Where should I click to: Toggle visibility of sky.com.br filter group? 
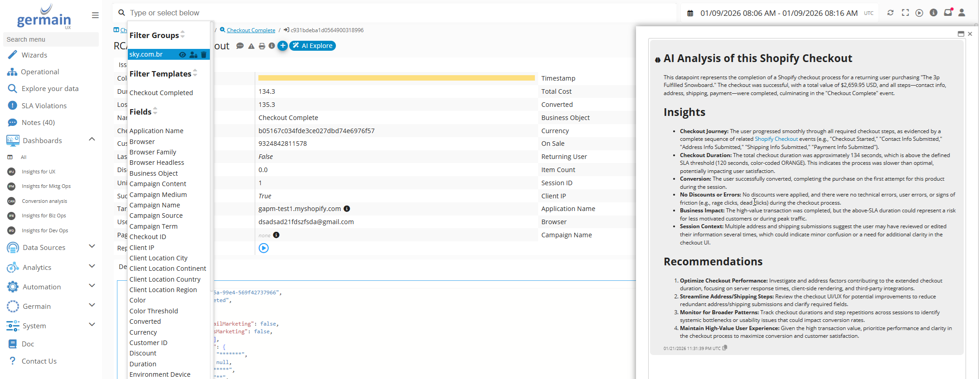tap(182, 54)
